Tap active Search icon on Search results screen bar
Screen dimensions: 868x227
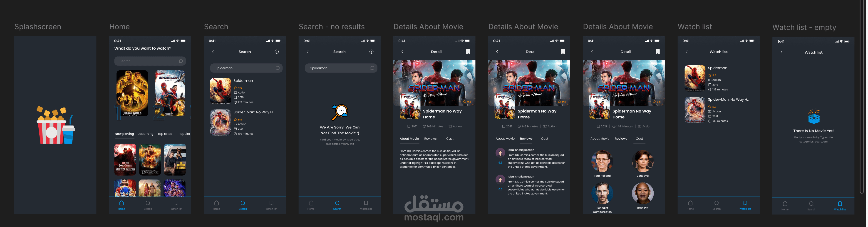coord(243,203)
